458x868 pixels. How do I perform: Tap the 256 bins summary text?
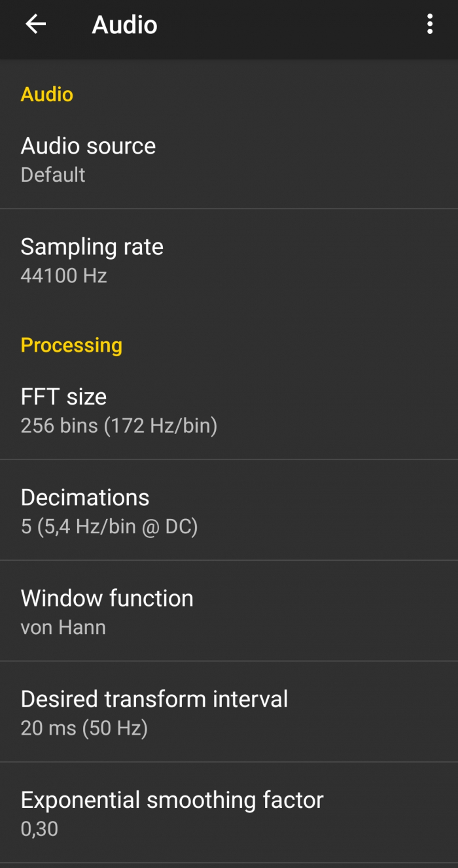(x=118, y=426)
